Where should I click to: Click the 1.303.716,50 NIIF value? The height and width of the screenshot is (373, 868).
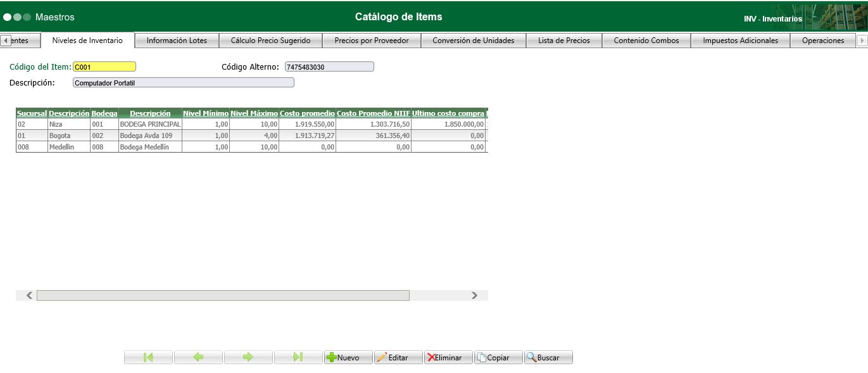tap(374, 124)
